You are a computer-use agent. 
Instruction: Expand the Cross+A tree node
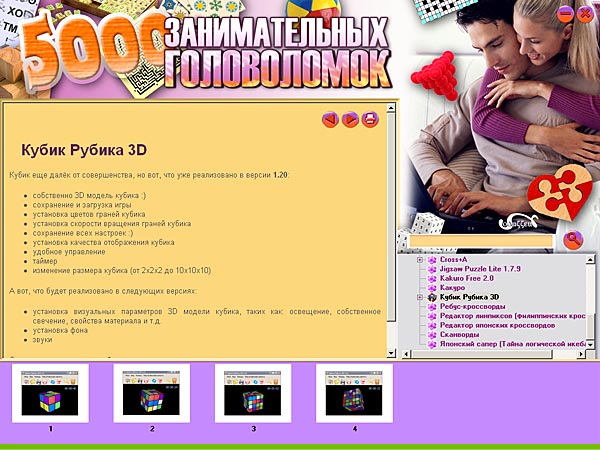click(x=420, y=260)
